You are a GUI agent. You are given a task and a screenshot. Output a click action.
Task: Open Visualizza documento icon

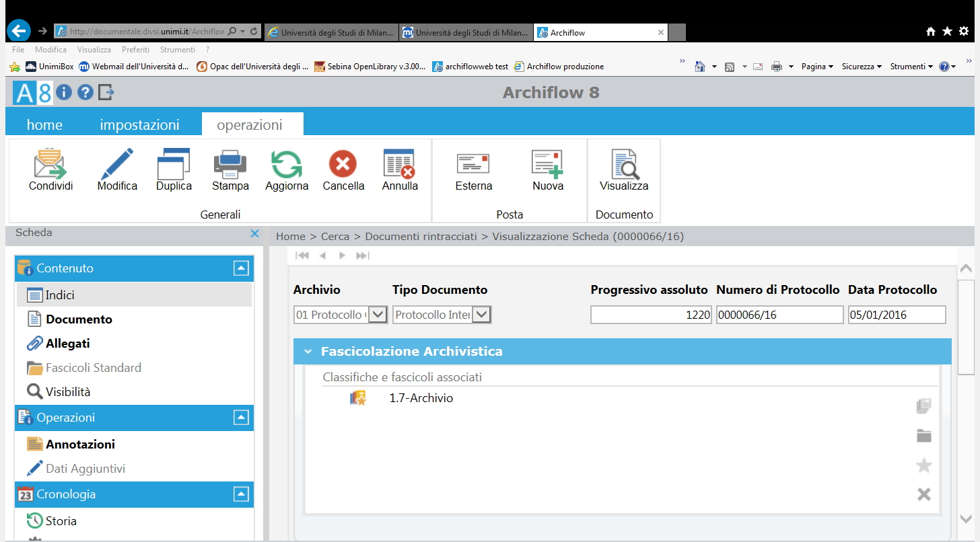point(624,163)
